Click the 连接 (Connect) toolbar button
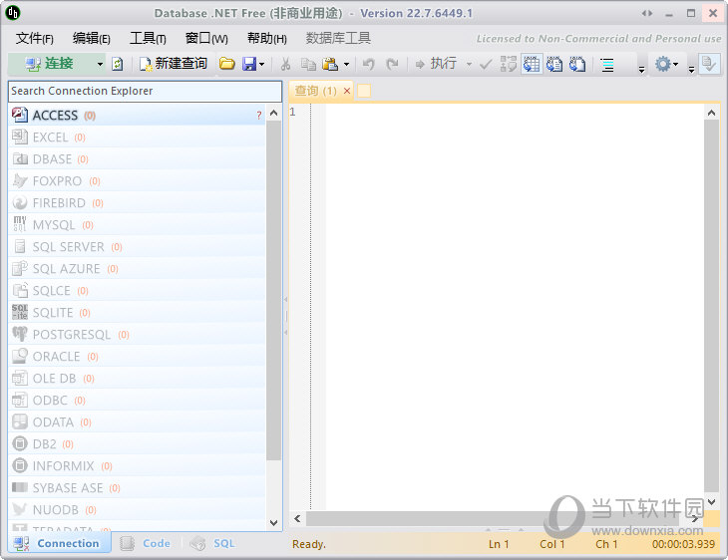The height and width of the screenshot is (560, 728). click(49, 64)
